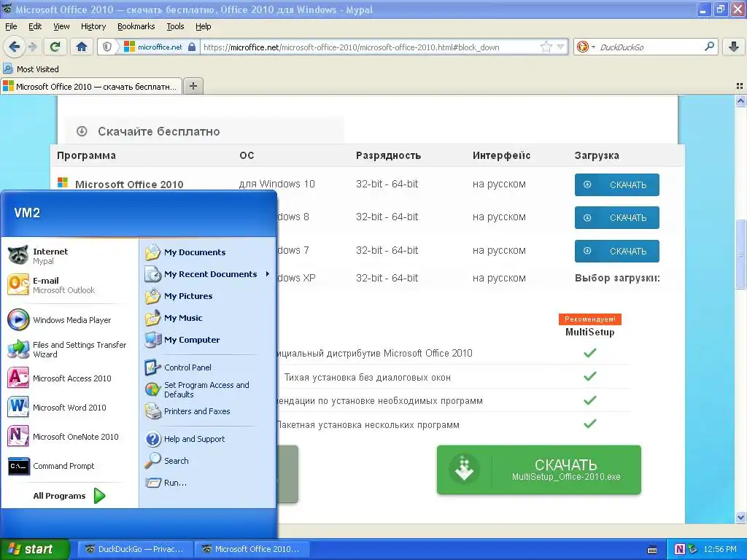Open My Music folder
747x560 pixels.
click(x=208, y=318)
